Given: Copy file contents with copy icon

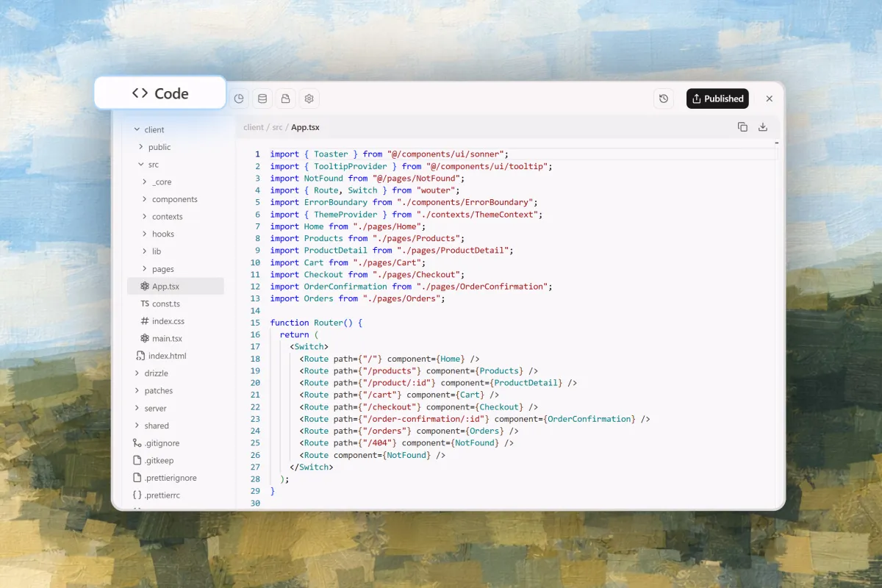Looking at the screenshot, I should [x=742, y=127].
